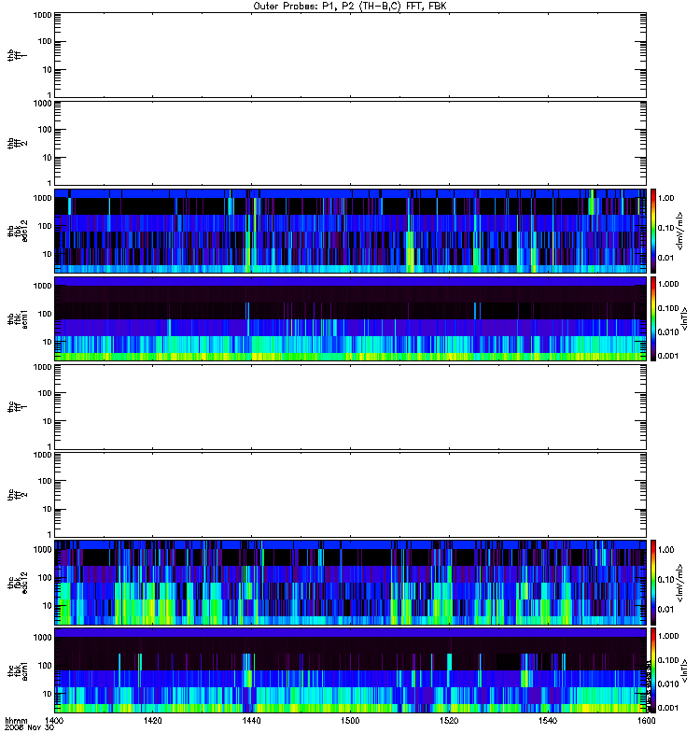
Task: Click the '1520' time axis label
Action: [449, 720]
